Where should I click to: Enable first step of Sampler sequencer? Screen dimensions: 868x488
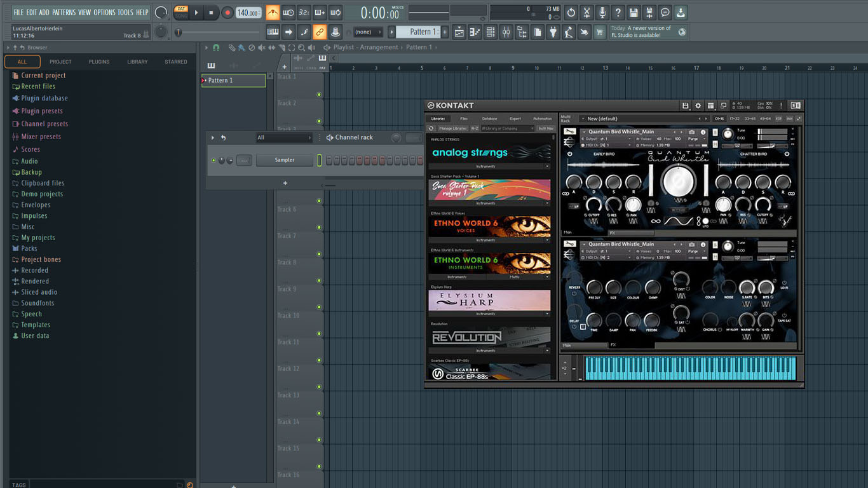coord(329,160)
